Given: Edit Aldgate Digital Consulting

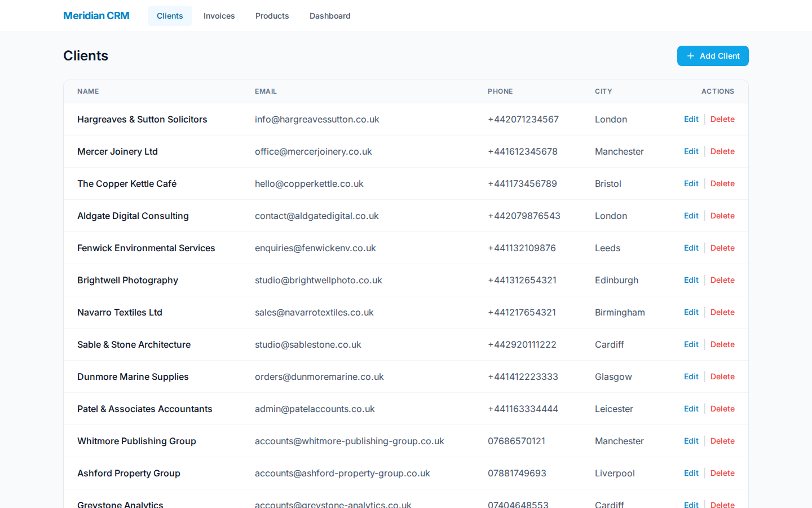Looking at the screenshot, I should pyautogui.click(x=691, y=216).
